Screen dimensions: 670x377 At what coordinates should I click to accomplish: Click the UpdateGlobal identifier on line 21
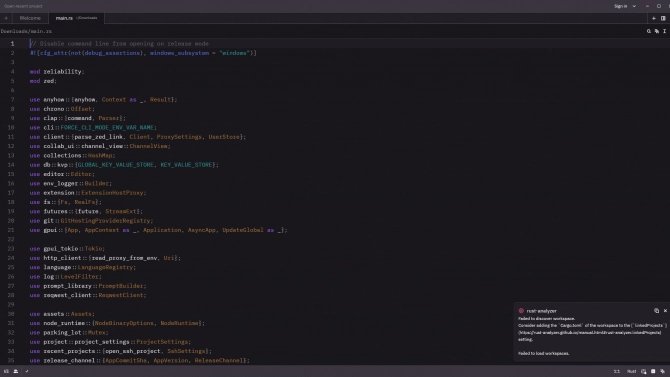pos(243,230)
